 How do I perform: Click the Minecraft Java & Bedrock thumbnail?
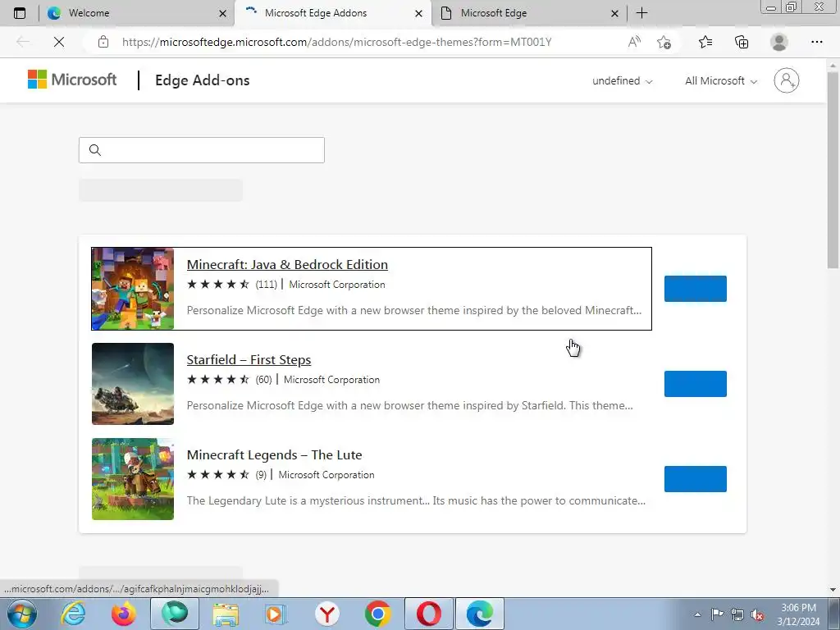pos(133,289)
